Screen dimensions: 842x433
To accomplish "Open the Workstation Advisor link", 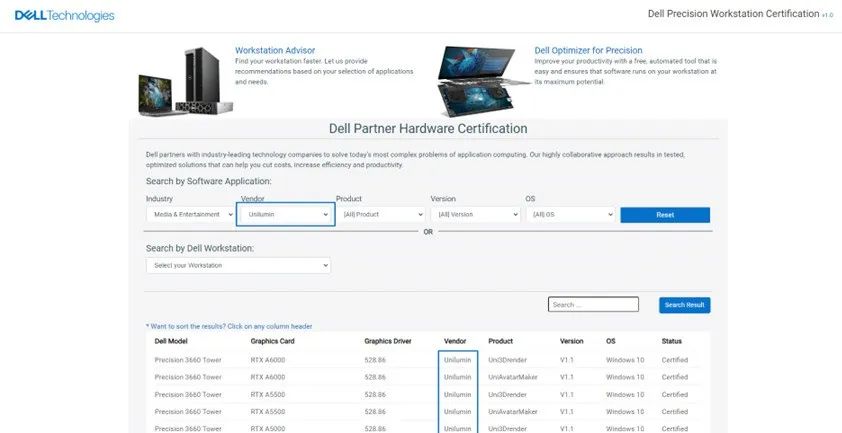I will 275,50.
